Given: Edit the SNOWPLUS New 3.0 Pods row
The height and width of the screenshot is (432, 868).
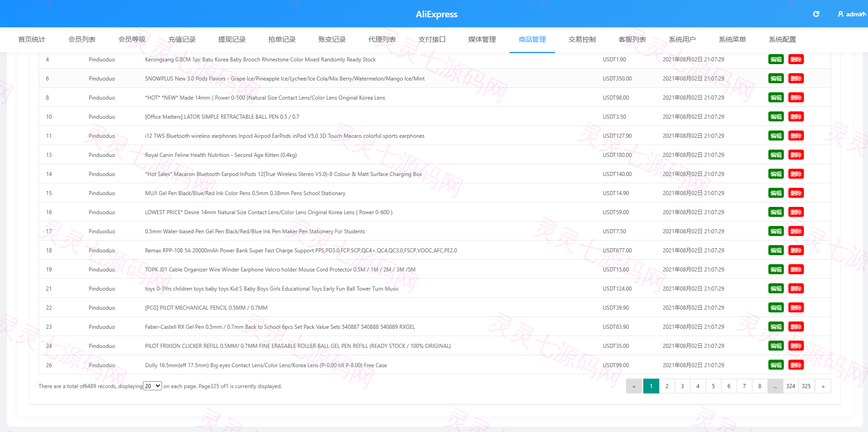Looking at the screenshot, I should click(776, 79).
